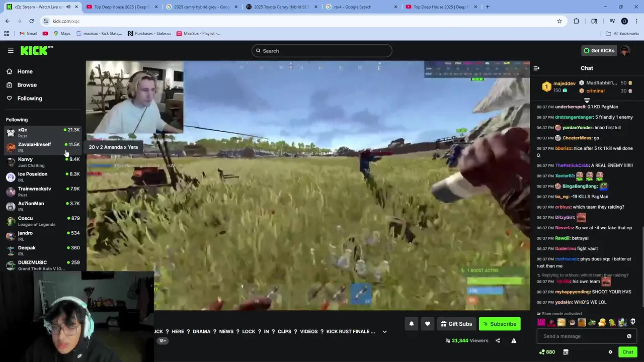Open Ice Poseidon channel in Following list
The height and width of the screenshot is (362, 644).
coord(43,177)
